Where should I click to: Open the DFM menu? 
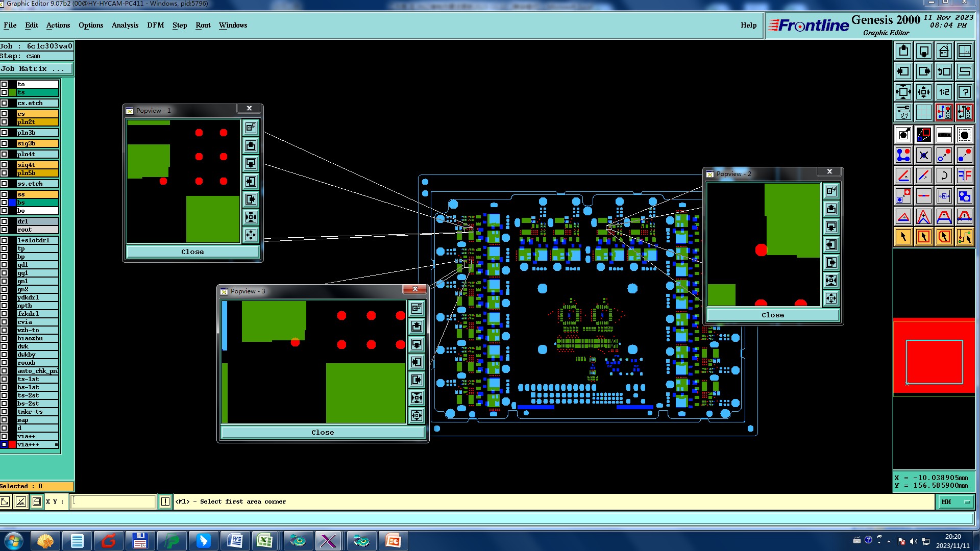point(155,26)
